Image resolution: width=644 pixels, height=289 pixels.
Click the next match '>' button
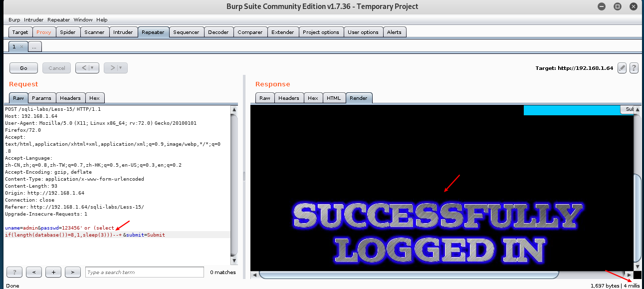coord(72,272)
